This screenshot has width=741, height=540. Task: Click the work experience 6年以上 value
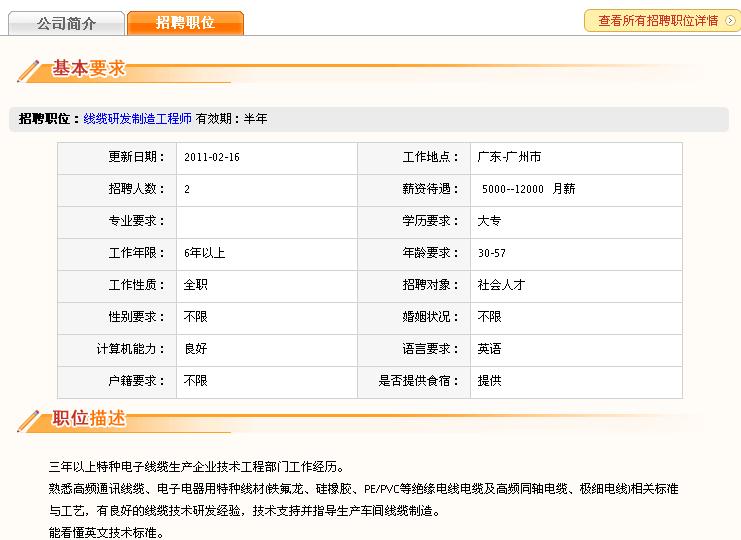tap(204, 253)
